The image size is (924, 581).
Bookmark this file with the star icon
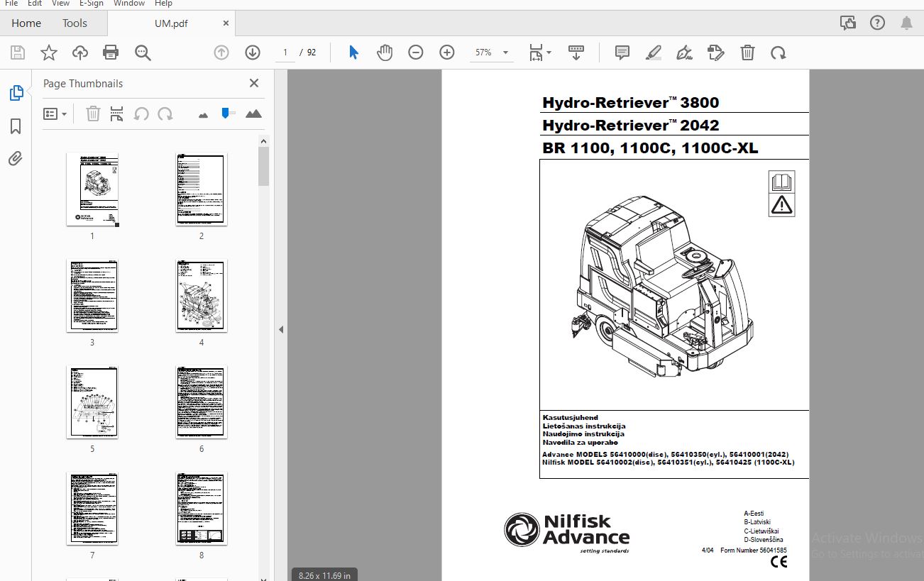click(x=48, y=52)
